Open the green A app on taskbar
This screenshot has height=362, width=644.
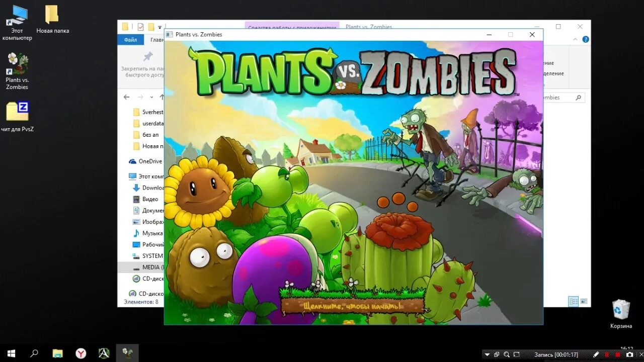(x=104, y=353)
